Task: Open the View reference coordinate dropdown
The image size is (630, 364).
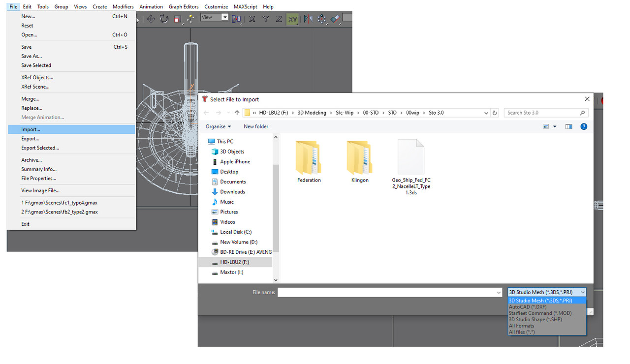Action: click(x=215, y=17)
